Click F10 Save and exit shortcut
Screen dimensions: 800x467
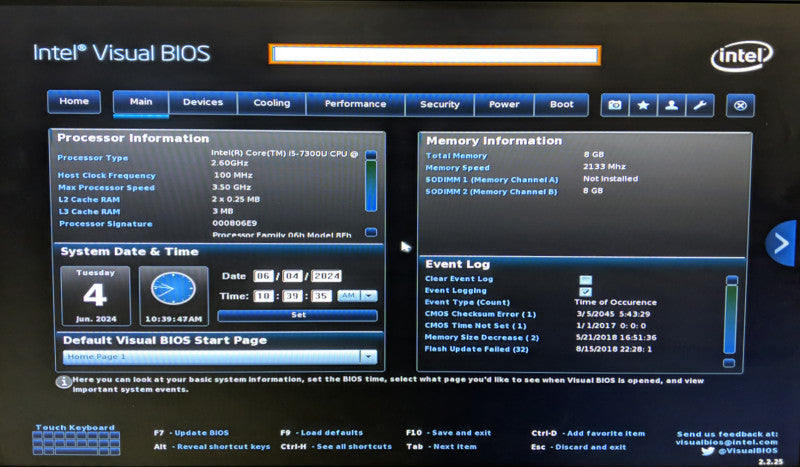point(448,433)
